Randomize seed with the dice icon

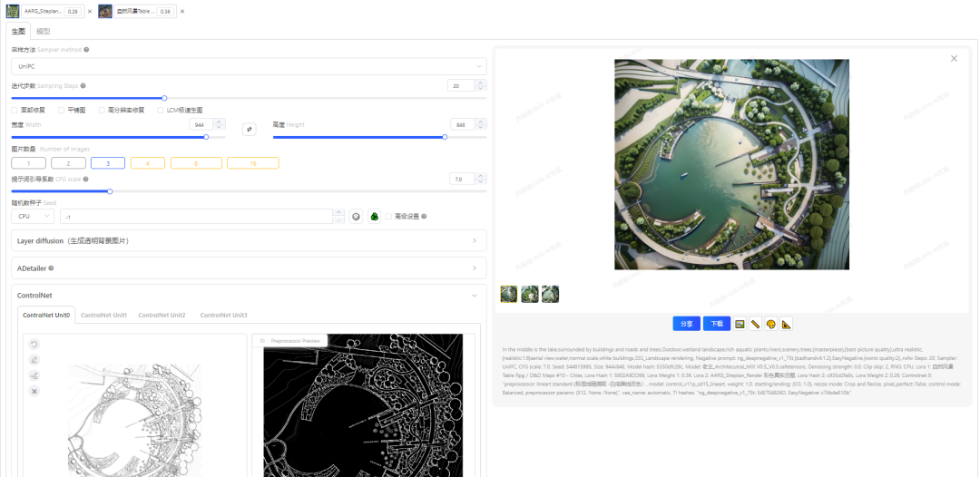357,217
